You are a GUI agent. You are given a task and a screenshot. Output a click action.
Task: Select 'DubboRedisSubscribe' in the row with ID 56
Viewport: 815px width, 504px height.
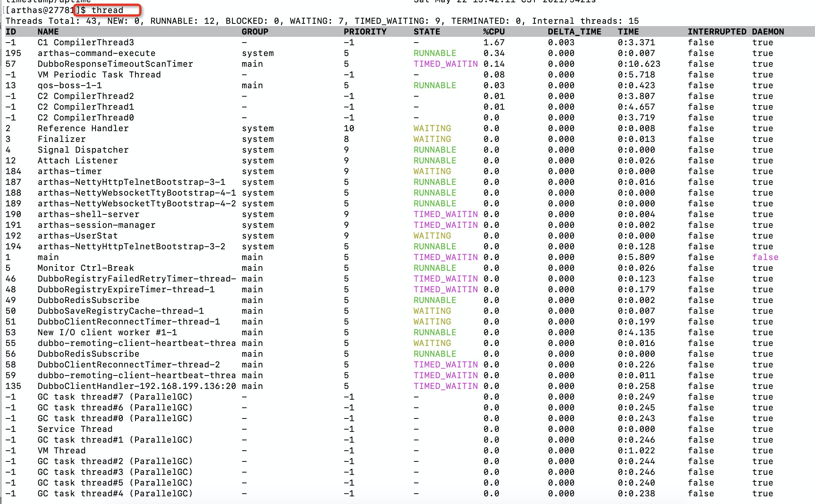88,354
